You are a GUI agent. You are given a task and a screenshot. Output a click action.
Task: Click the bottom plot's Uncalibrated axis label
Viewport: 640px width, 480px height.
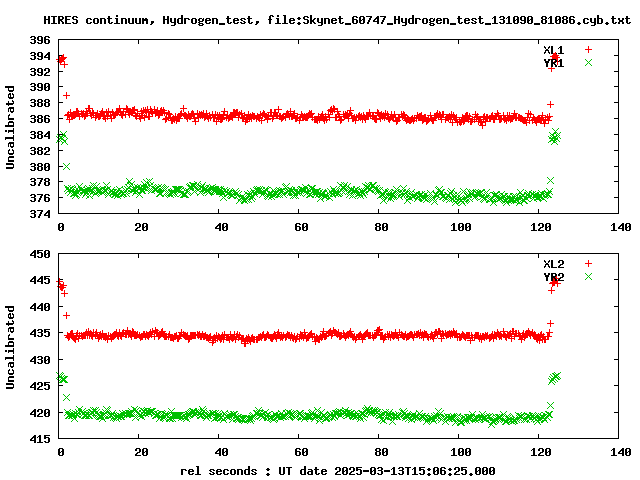click(10, 347)
